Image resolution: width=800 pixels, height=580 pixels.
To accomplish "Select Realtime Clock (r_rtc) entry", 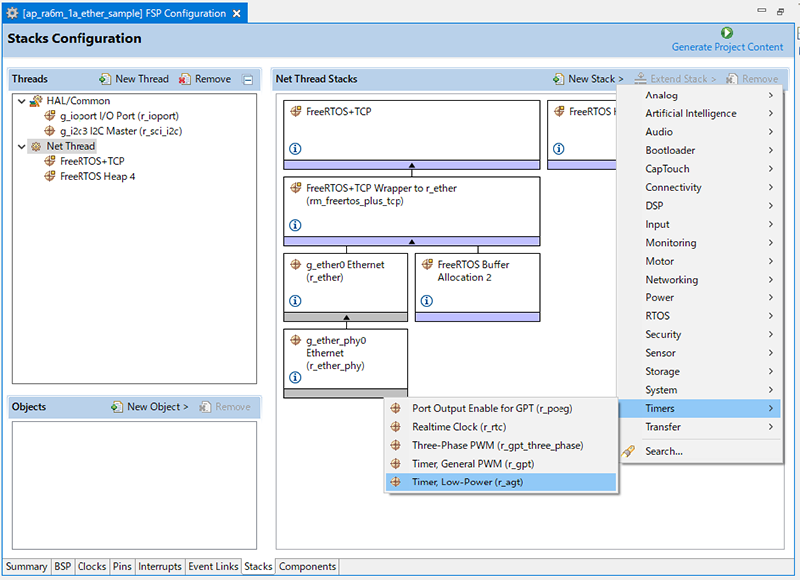I will click(501, 427).
